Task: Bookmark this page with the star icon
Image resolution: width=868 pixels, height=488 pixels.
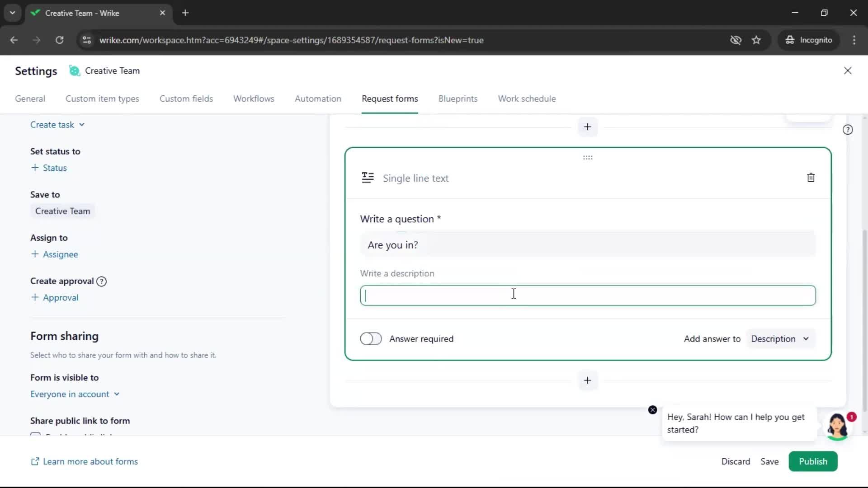Action: [756, 40]
